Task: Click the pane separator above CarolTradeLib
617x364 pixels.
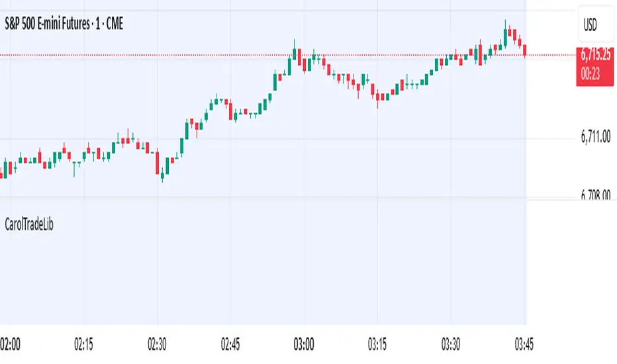Action: [x=265, y=199]
